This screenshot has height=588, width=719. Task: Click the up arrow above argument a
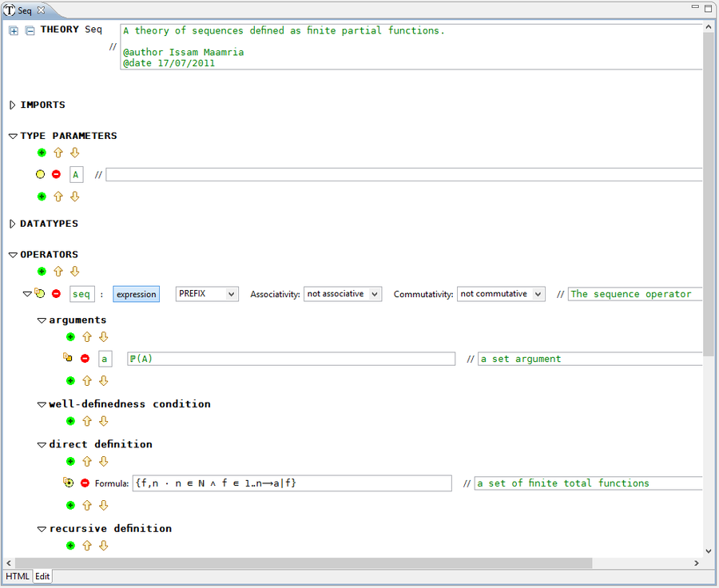pos(87,336)
